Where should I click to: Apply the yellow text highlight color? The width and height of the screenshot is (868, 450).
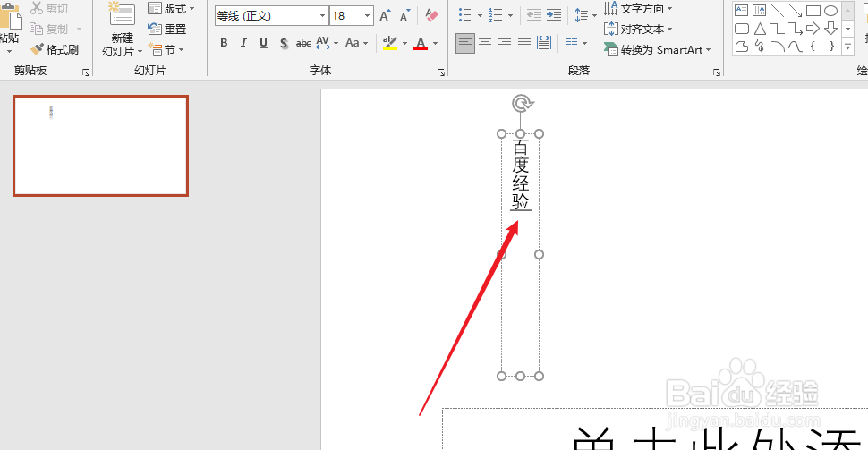coord(390,43)
